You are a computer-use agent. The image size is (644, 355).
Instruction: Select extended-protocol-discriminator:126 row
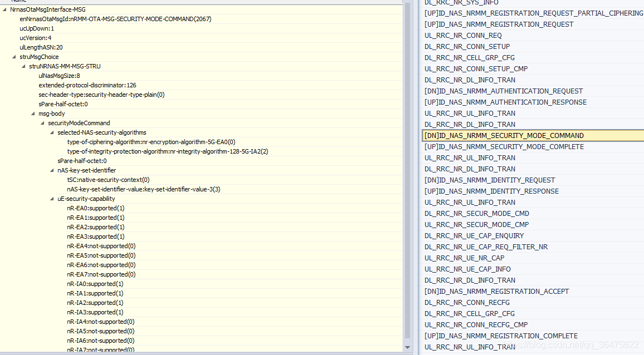[87, 85]
